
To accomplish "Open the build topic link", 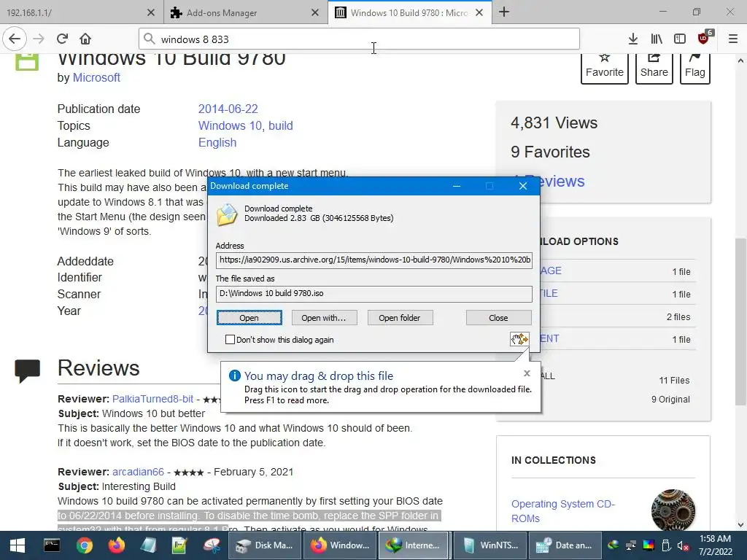I will point(281,125).
